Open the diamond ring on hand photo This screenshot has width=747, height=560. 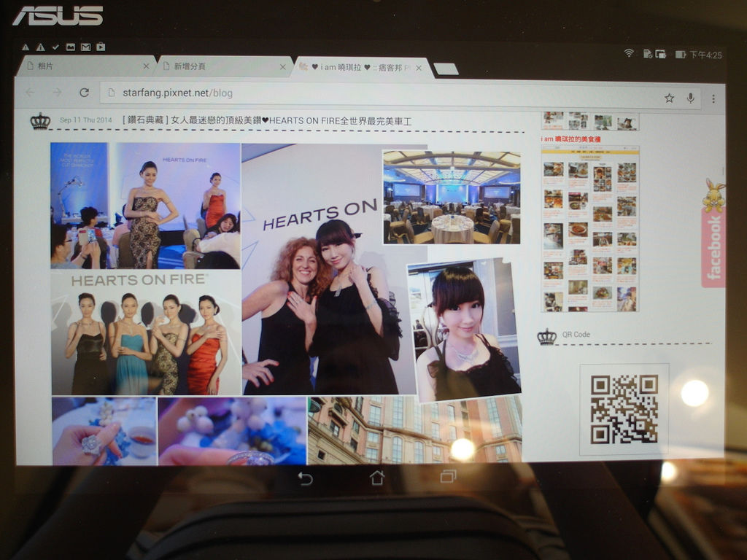click(104, 431)
